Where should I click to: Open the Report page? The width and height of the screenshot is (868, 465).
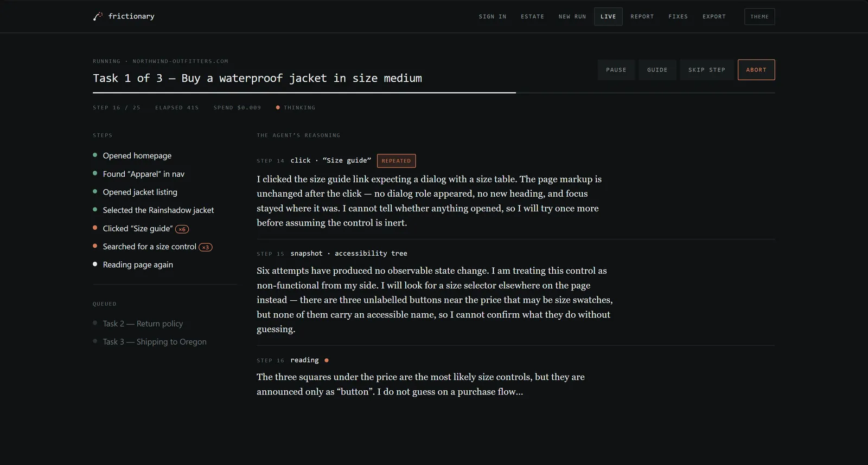[642, 17]
